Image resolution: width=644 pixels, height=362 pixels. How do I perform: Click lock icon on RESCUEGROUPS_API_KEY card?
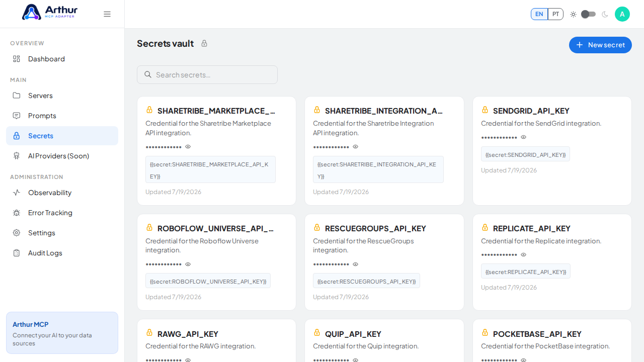[x=317, y=227]
